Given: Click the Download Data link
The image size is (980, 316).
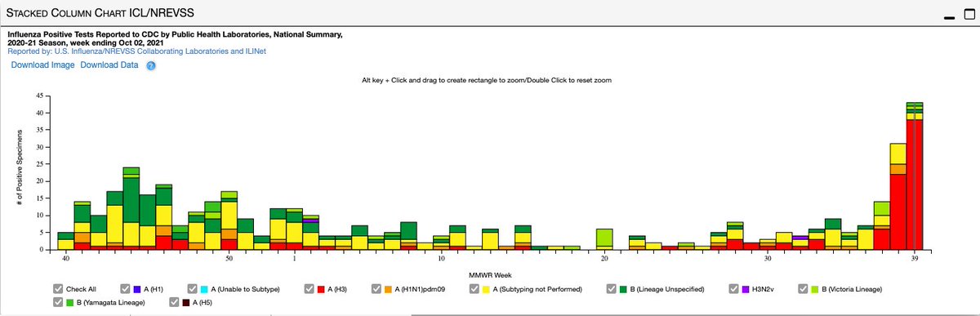Looking at the screenshot, I should point(109,65).
